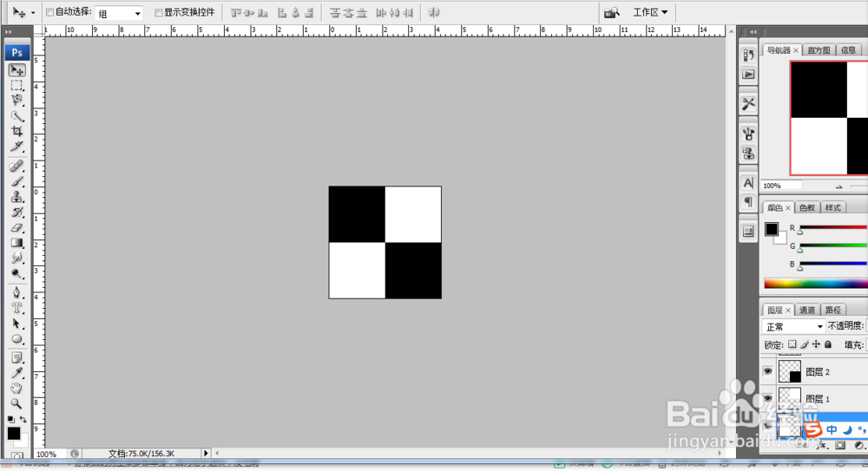This screenshot has height=471, width=868.
Task: Open the tool preset picker dropdown
Action: click(x=33, y=13)
